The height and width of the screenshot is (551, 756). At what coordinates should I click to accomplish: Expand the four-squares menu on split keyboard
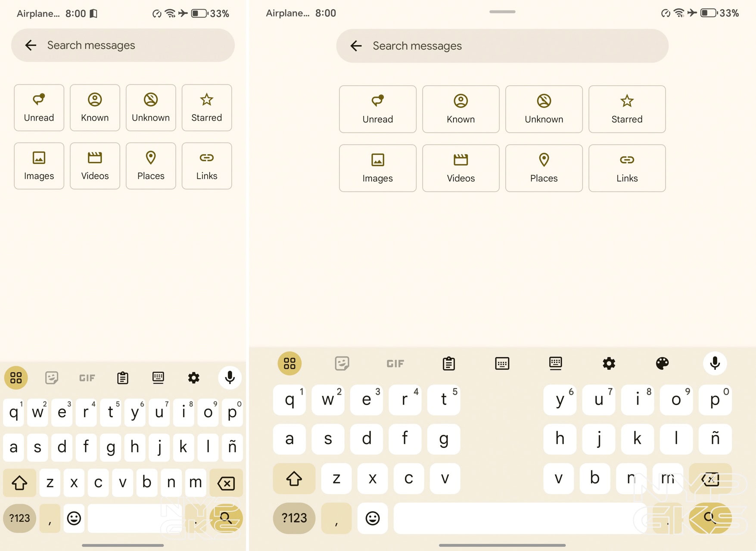click(289, 363)
